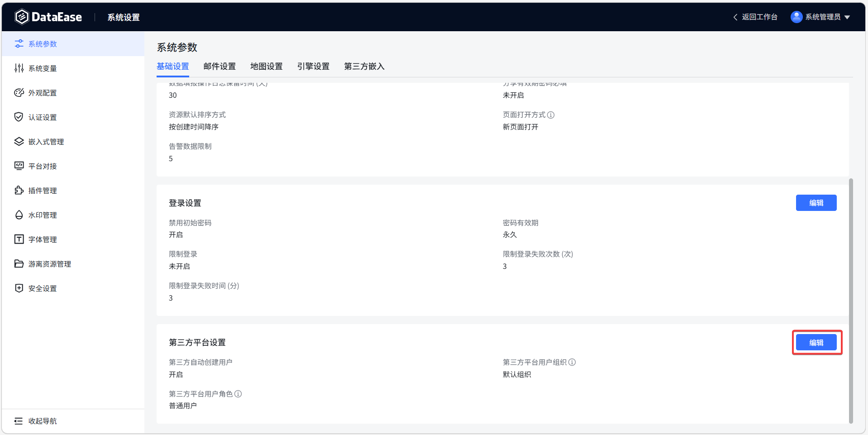868x435 pixels.
Task: Collapse navigation via 收起导航
Action: point(36,421)
